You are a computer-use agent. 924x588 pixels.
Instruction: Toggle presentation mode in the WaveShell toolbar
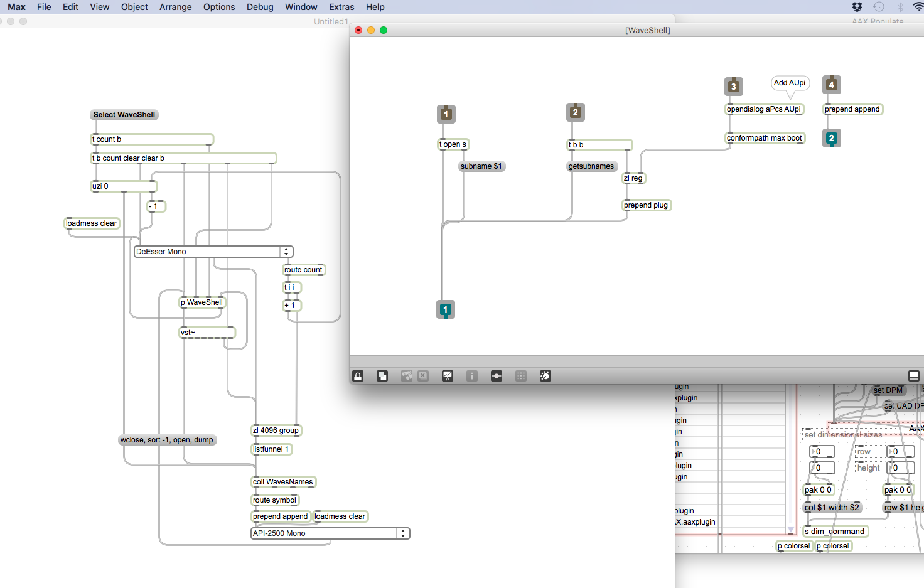point(448,376)
